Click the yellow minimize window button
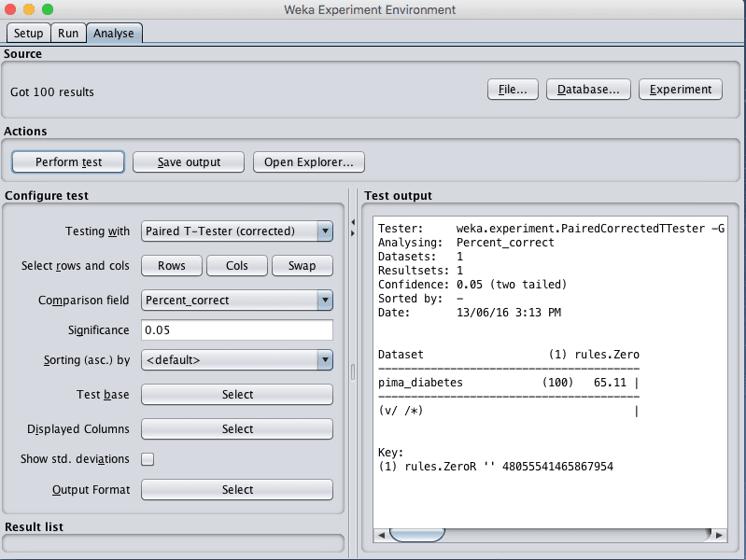The height and width of the screenshot is (560, 746). [29, 9]
